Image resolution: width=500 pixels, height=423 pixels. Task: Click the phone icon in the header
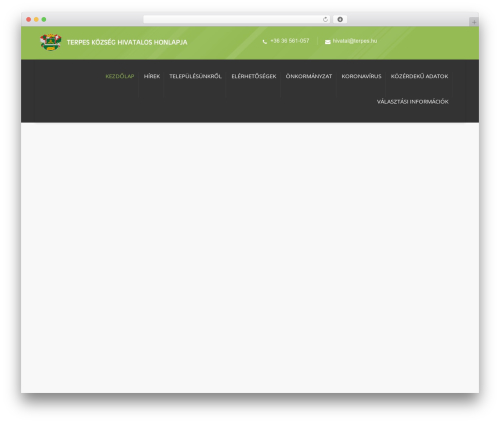point(265,42)
